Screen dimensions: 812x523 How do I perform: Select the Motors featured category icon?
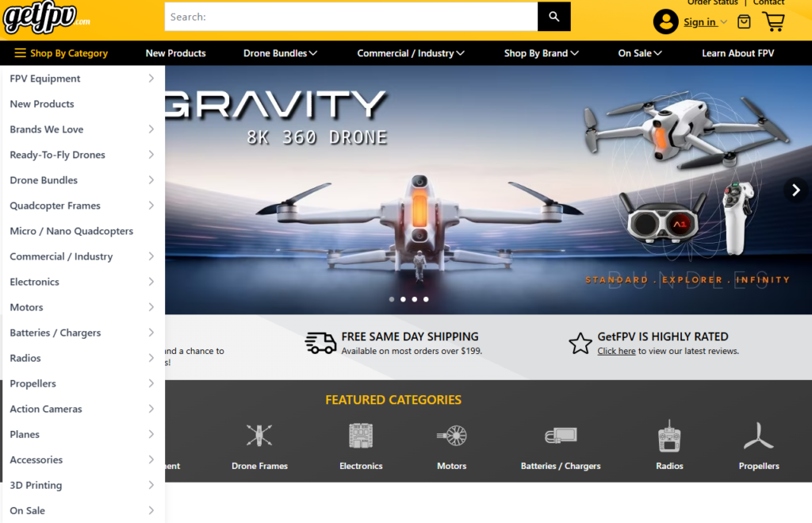[x=451, y=436]
